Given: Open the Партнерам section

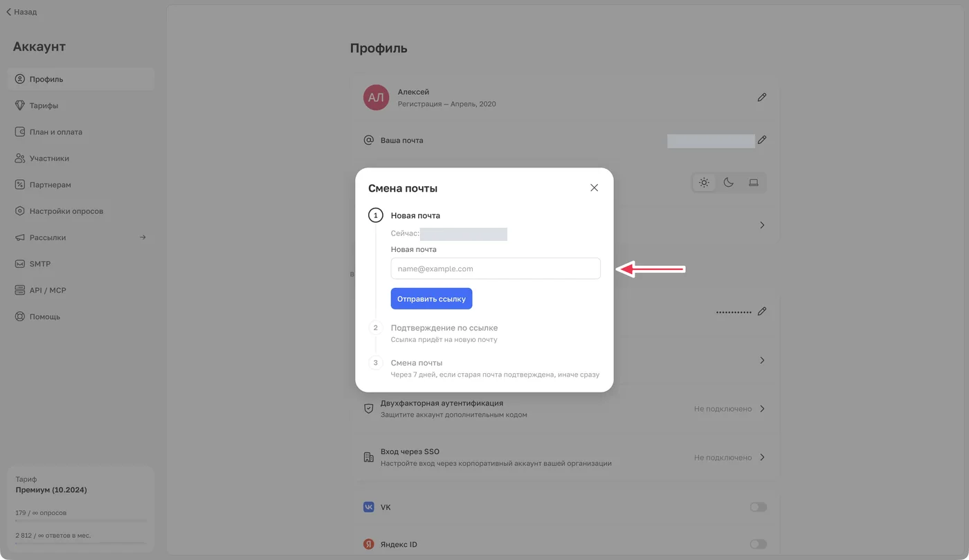Looking at the screenshot, I should (81, 185).
